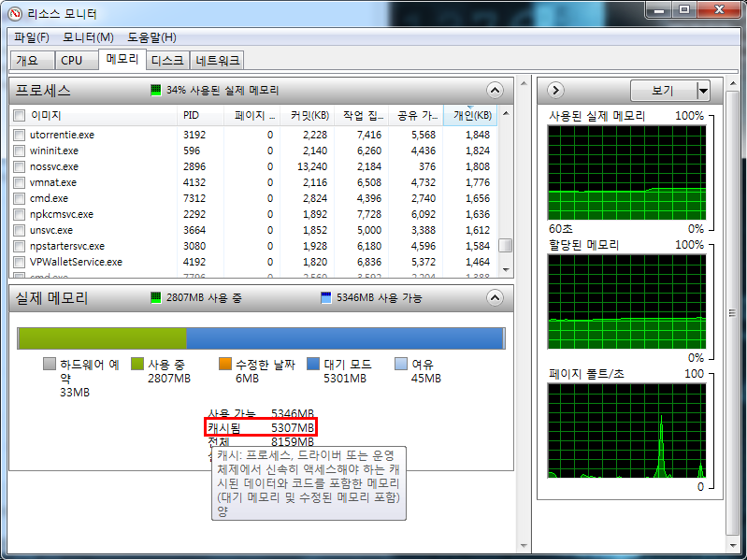The height and width of the screenshot is (560, 747).
Task: Check the npstartersvc.exe process checkbox
Action: (19, 246)
